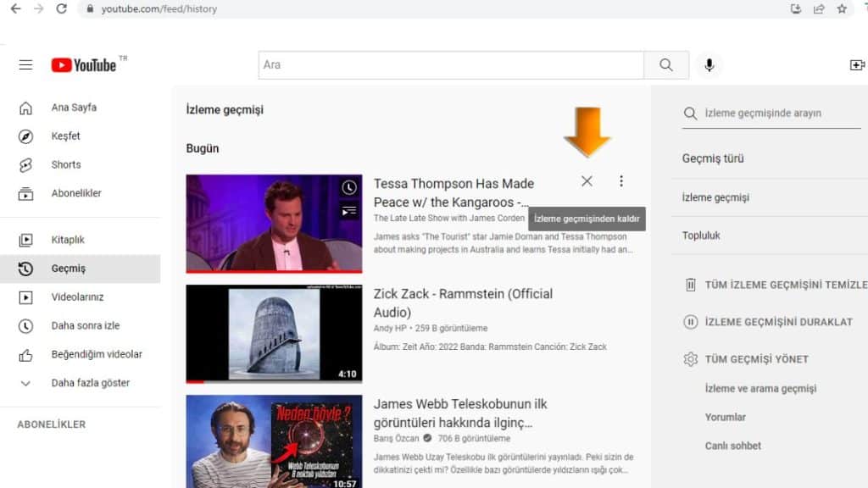Start voice search with the microphone icon
Image resolution: width=868 pixels, height=488 pixels.
(709, 64)
